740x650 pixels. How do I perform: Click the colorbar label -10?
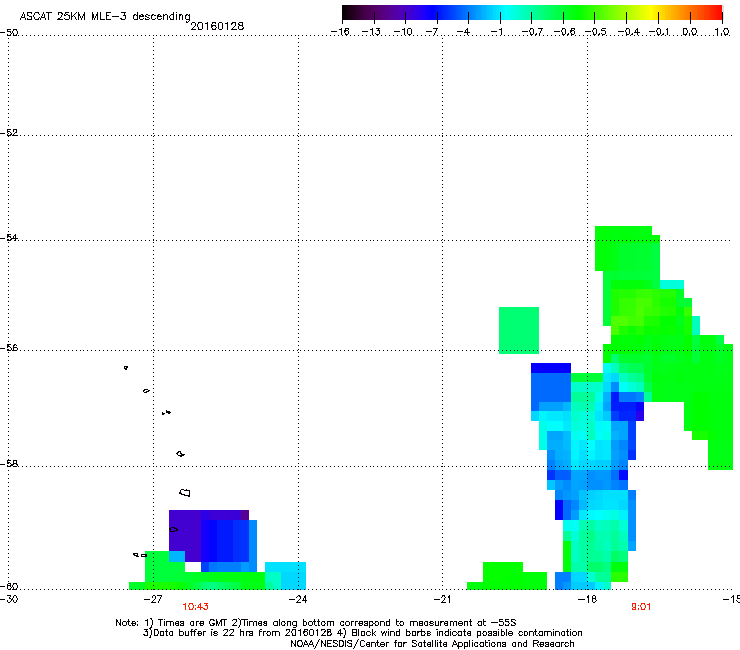pos(403,32)
